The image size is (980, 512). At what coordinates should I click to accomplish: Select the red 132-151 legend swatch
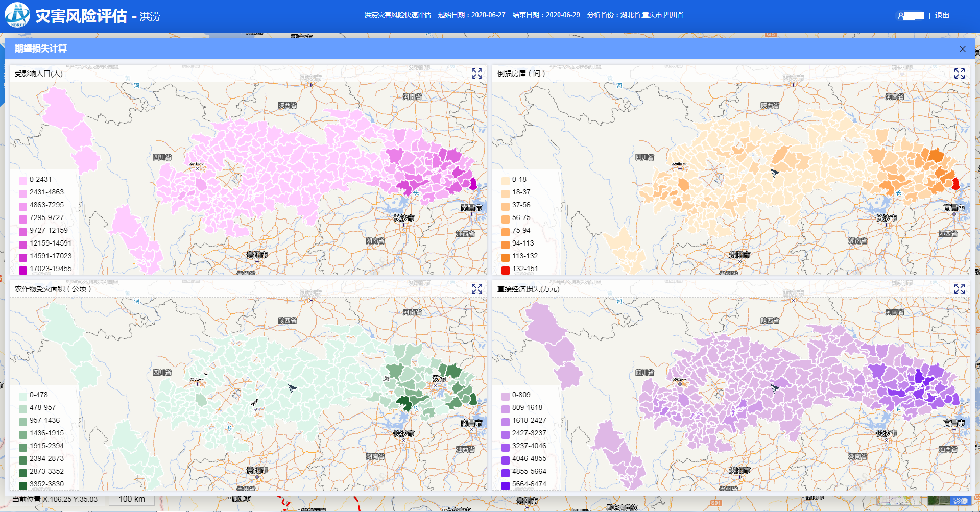(x=506, y=270)
